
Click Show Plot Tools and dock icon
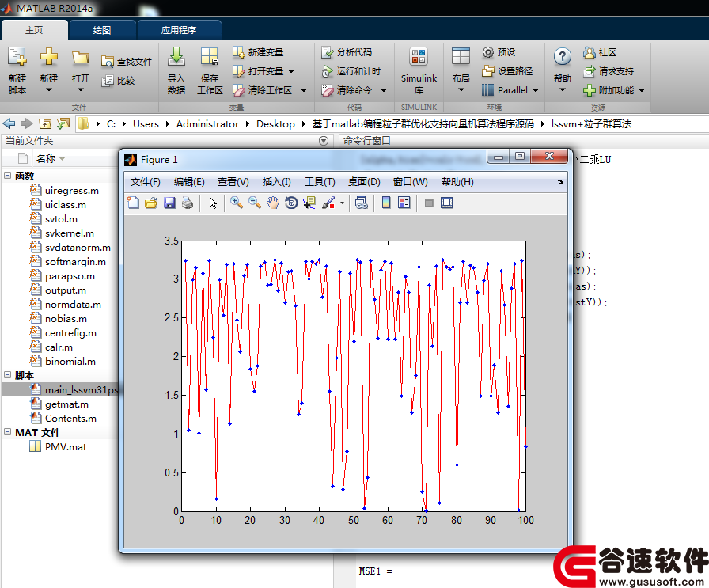coord(447,203)
